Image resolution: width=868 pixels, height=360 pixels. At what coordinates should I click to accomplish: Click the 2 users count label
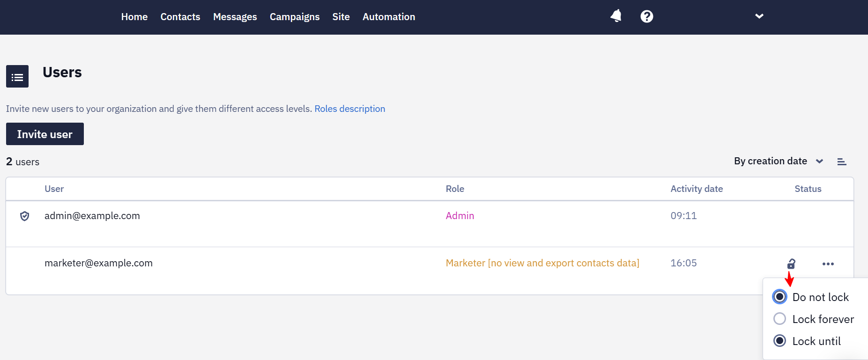(23, 162)
